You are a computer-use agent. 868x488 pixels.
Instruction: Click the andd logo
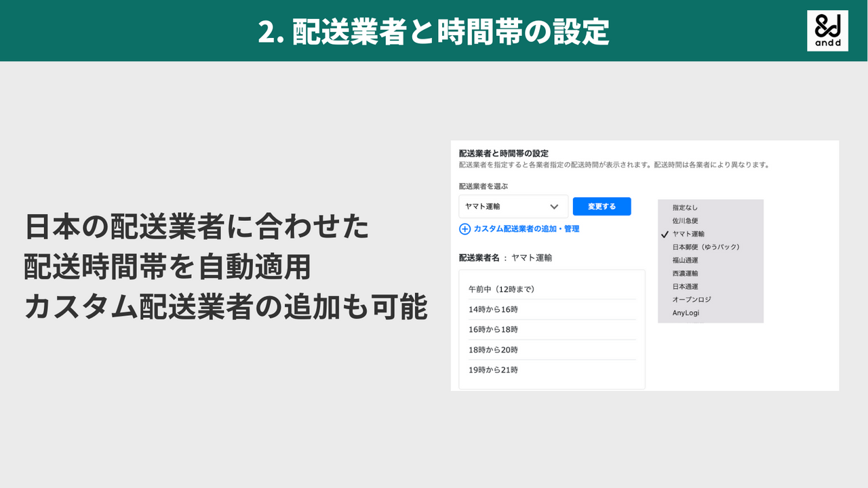point(827,31)
